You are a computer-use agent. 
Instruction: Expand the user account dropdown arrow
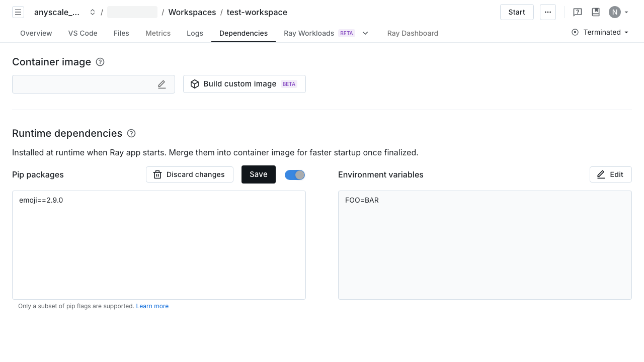626,12
